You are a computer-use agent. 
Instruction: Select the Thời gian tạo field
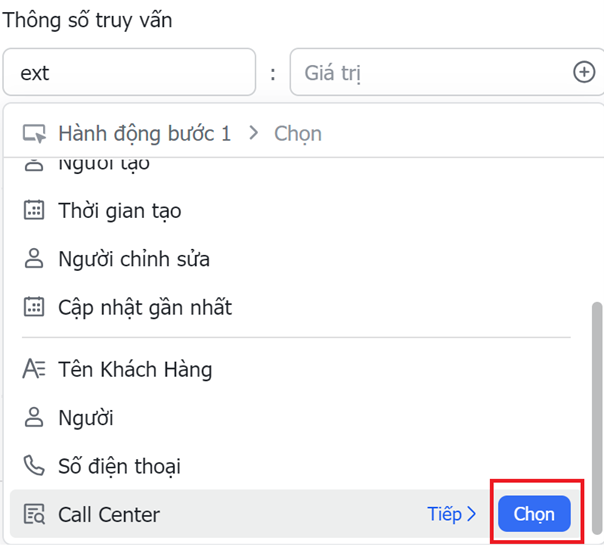click(120, 211)
